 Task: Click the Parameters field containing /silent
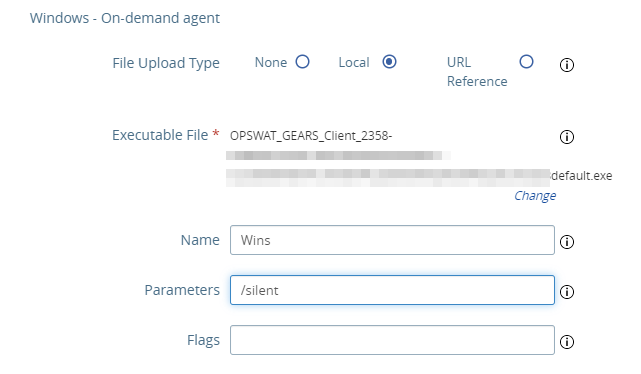coord(392,290)
